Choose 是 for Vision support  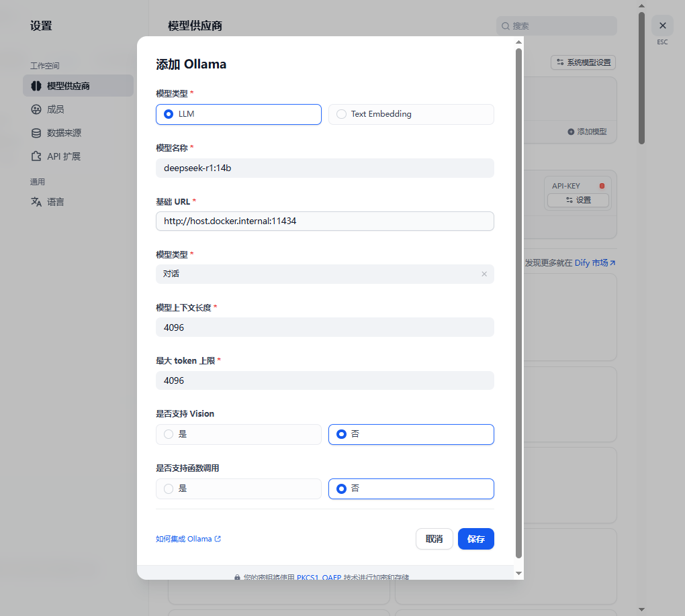point(238,434)
